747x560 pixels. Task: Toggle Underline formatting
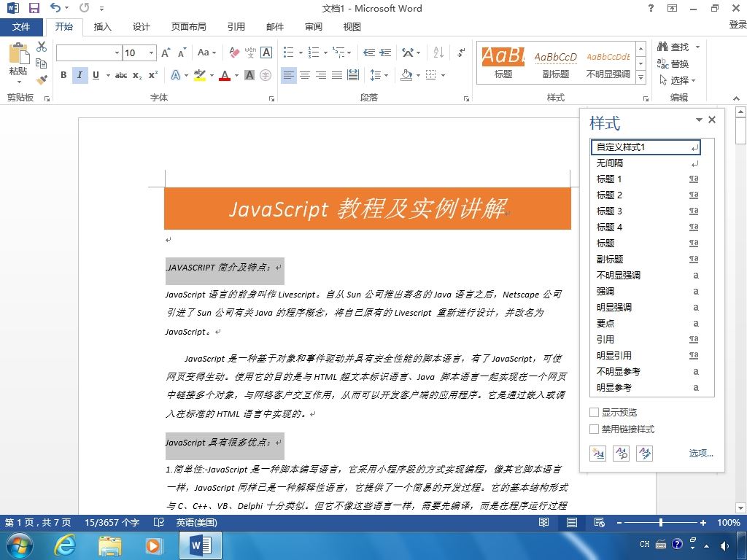coord(96,75)
